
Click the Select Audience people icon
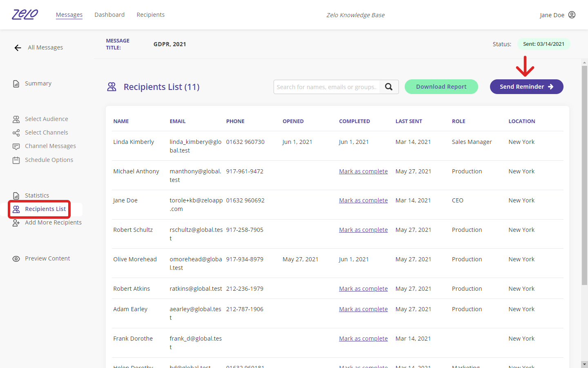(16, 119)
